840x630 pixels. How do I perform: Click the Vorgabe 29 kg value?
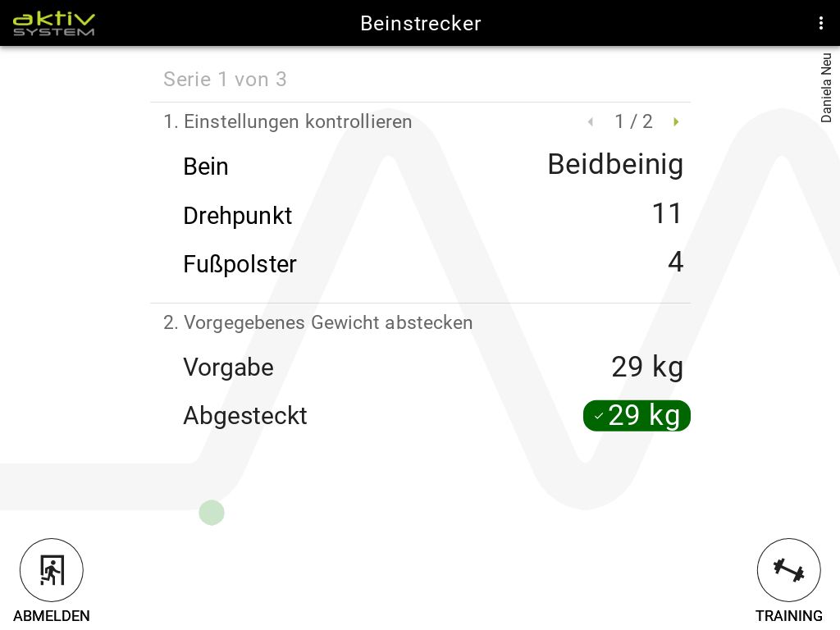pyautogui.click(x=647, y=367)
